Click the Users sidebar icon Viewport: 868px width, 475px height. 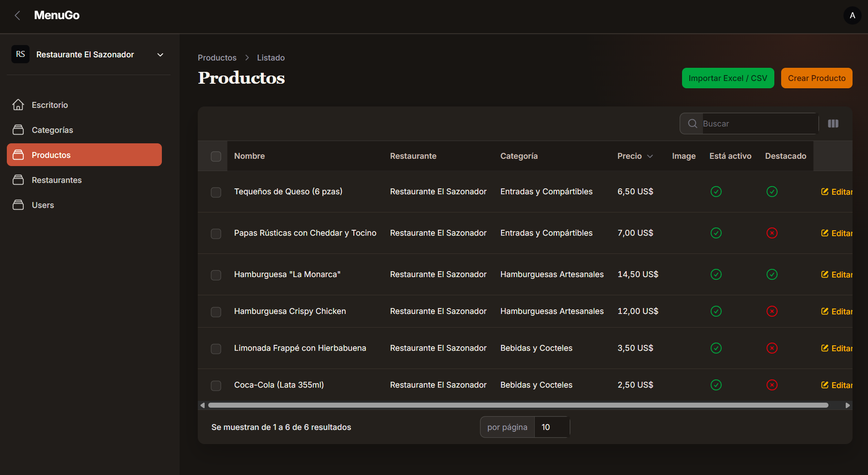click(x=18, y=205)
